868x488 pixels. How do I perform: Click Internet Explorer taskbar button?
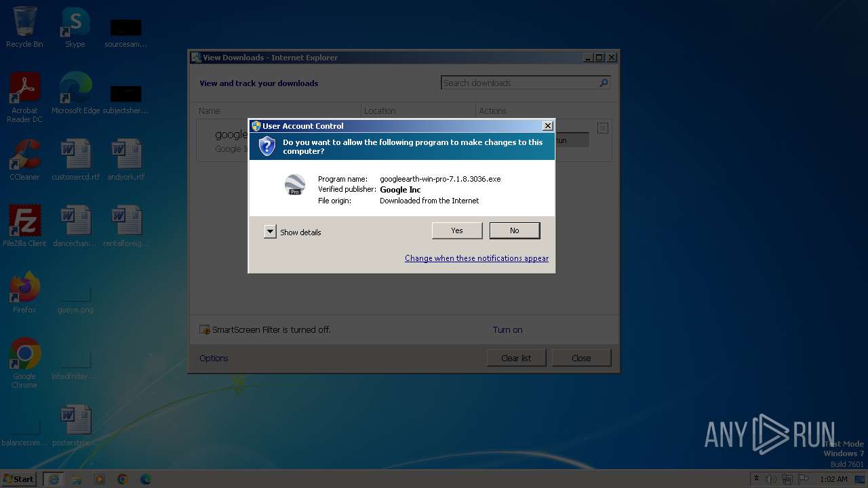(x=54, y=479)
